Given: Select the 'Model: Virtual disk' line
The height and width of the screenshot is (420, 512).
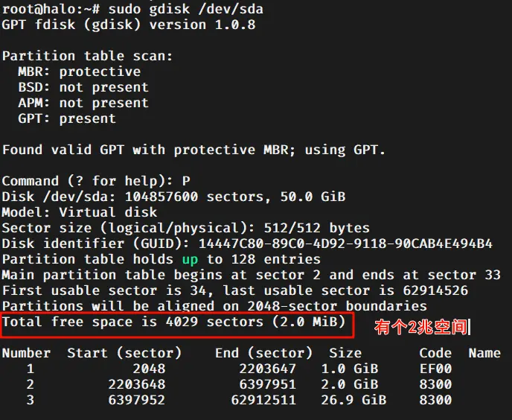Looking at the screenshot, I should pos(80,212).
